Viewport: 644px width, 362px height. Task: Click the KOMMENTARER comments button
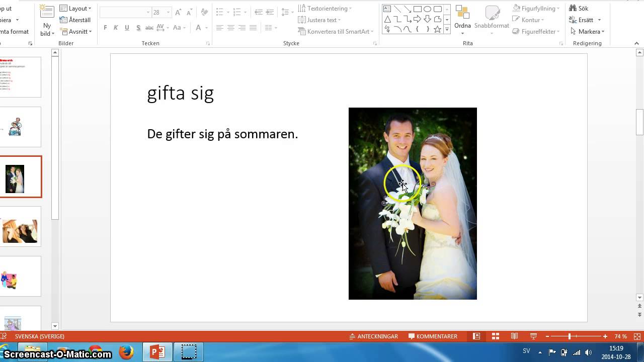(x=433, y=336)
